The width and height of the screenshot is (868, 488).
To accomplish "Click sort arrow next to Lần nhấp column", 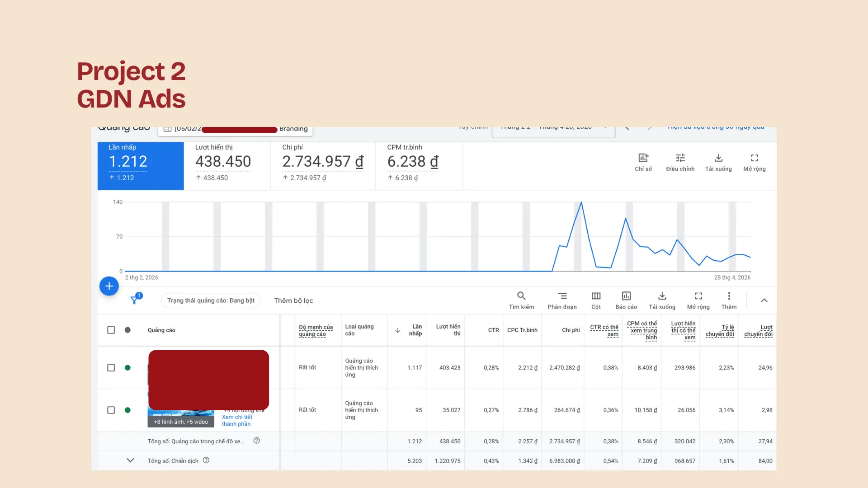I will click(398, 330).
